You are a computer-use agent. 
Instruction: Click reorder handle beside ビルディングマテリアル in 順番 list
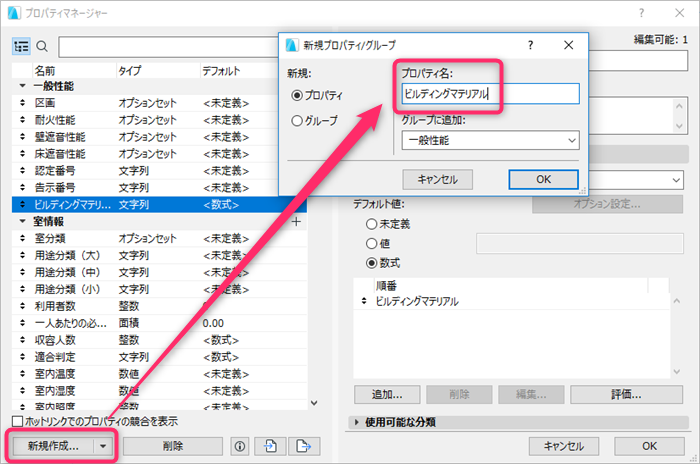pos(364,301)
